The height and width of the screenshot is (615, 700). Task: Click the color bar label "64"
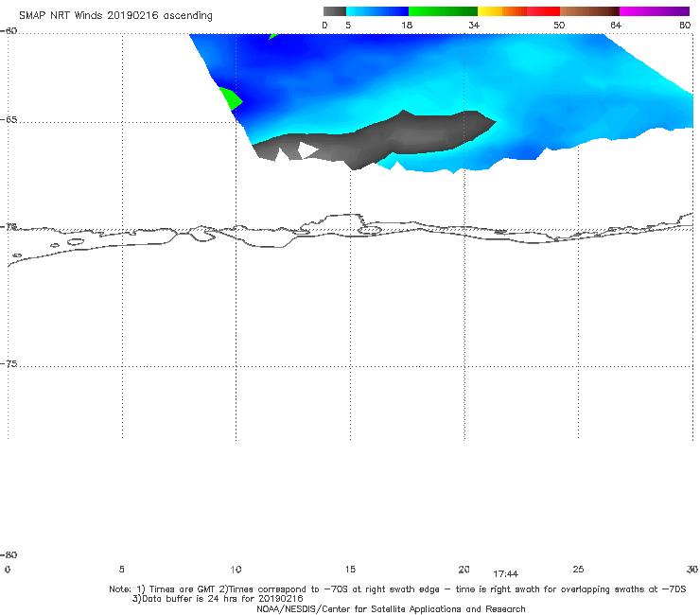(616, 25)
